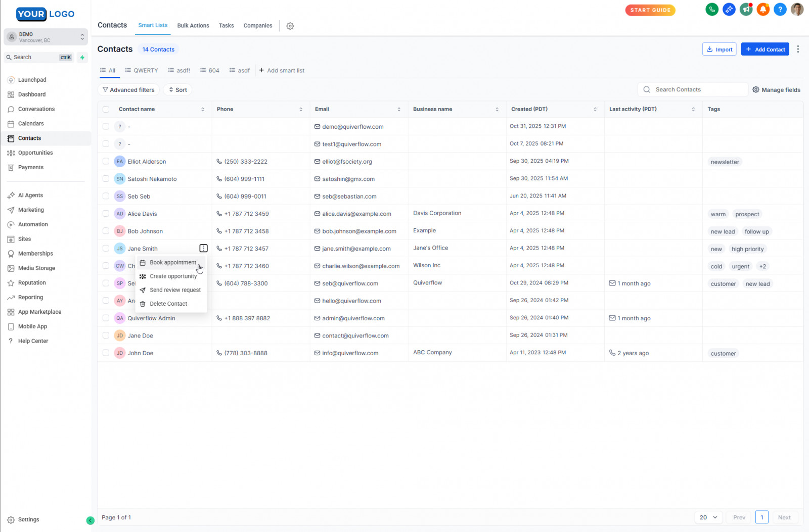Select the Elliot Alderson row checkbox

106,162
